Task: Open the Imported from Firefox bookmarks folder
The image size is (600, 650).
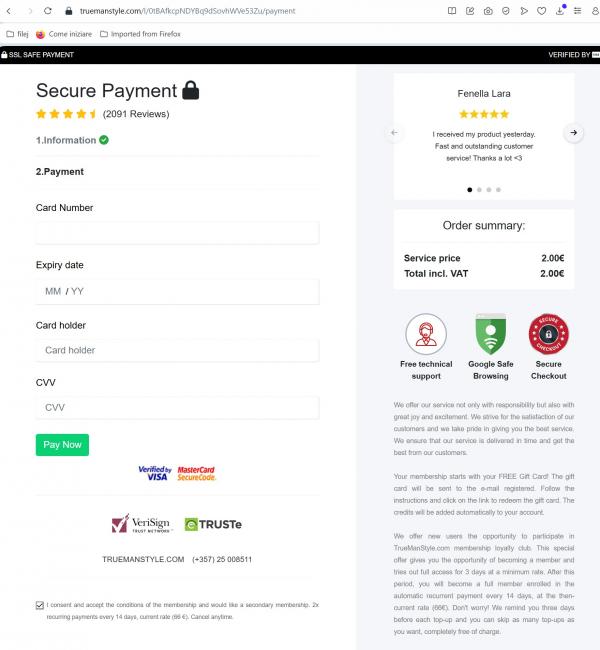Action: (146, 33)
